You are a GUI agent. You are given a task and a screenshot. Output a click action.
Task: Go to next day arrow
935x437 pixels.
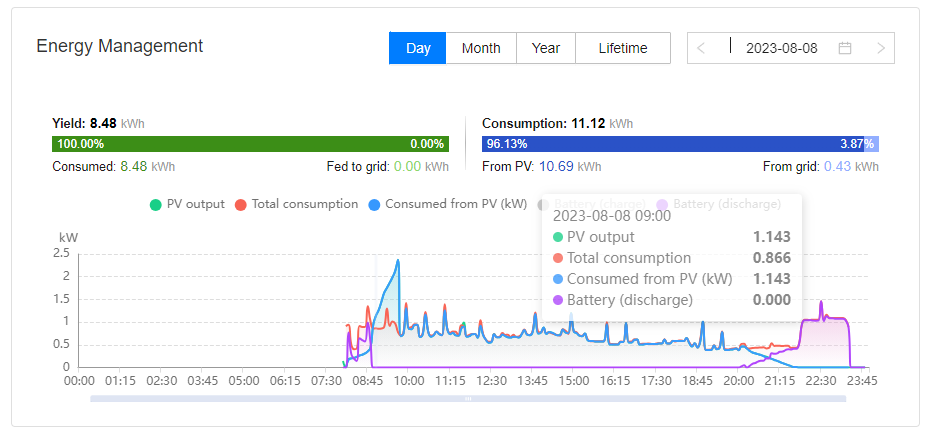[881, 48]
